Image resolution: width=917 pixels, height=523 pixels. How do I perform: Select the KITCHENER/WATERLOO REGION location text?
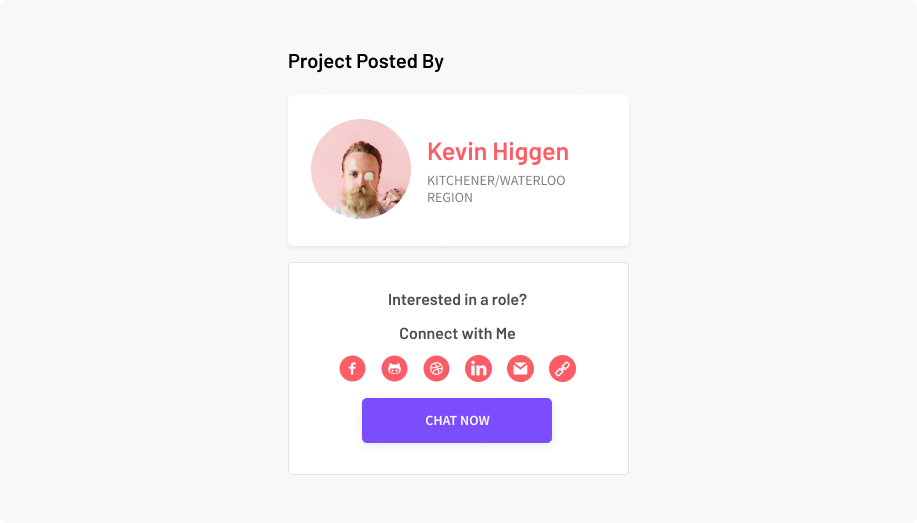coord(496,189)
